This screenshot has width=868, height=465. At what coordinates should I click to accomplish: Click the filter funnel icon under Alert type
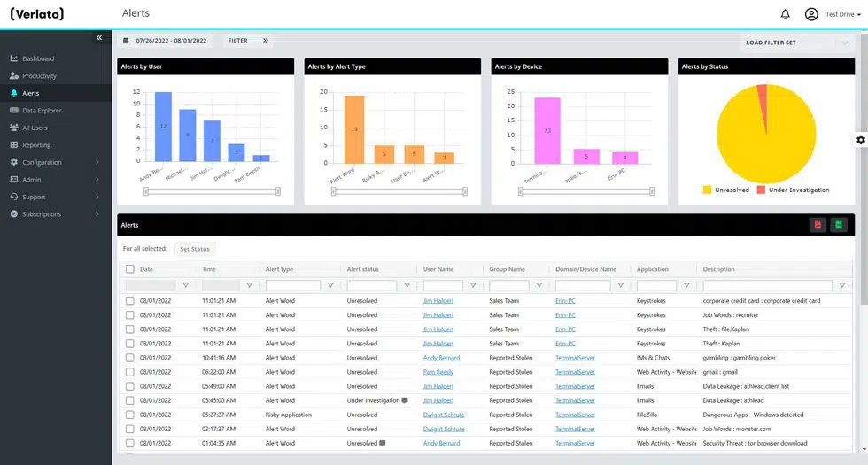tap(330, 285)
